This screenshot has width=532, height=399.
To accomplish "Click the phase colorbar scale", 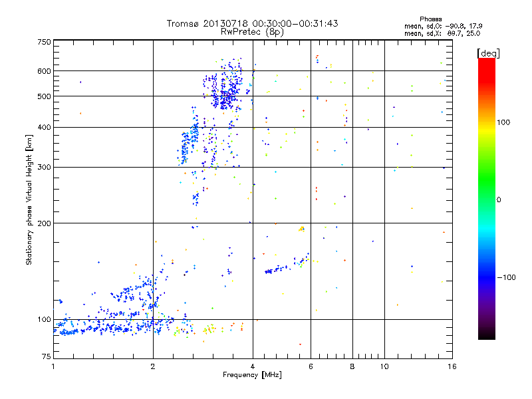I will point(487,198).
